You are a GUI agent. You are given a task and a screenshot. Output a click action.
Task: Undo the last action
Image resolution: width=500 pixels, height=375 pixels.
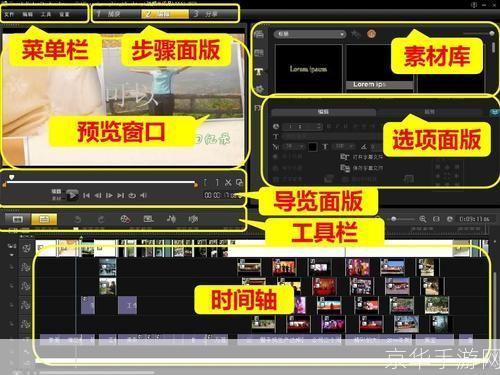point(77,219)
